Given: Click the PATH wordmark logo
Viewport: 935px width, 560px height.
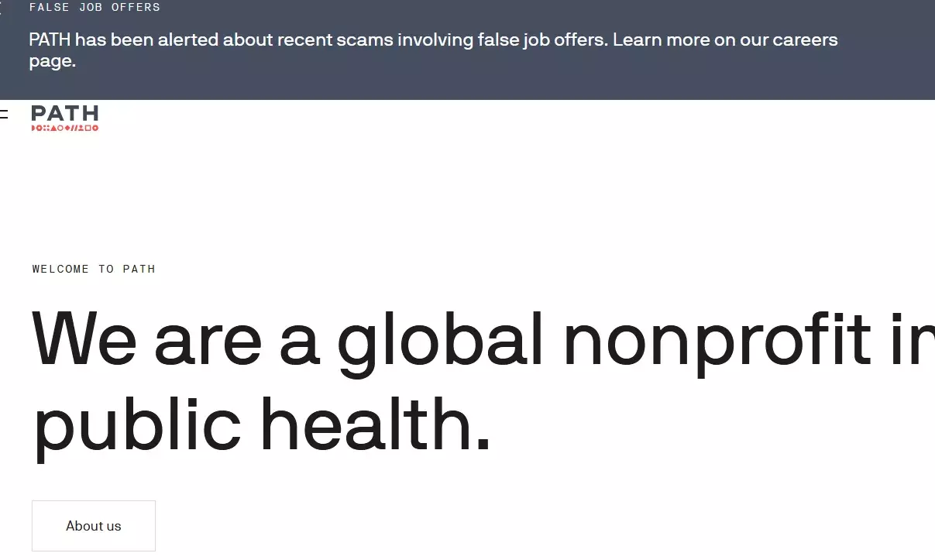Looking at the screenshot, I should coord(65,114).
